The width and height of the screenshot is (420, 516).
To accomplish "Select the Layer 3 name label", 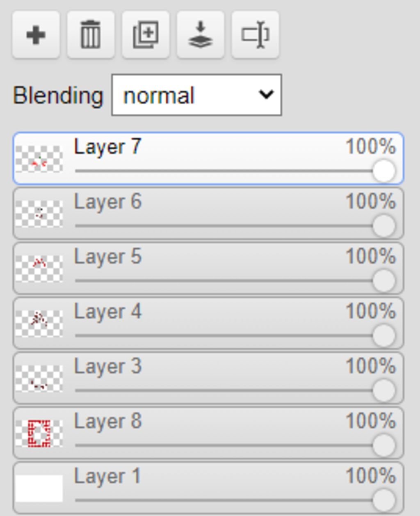I will pos(107,366).
